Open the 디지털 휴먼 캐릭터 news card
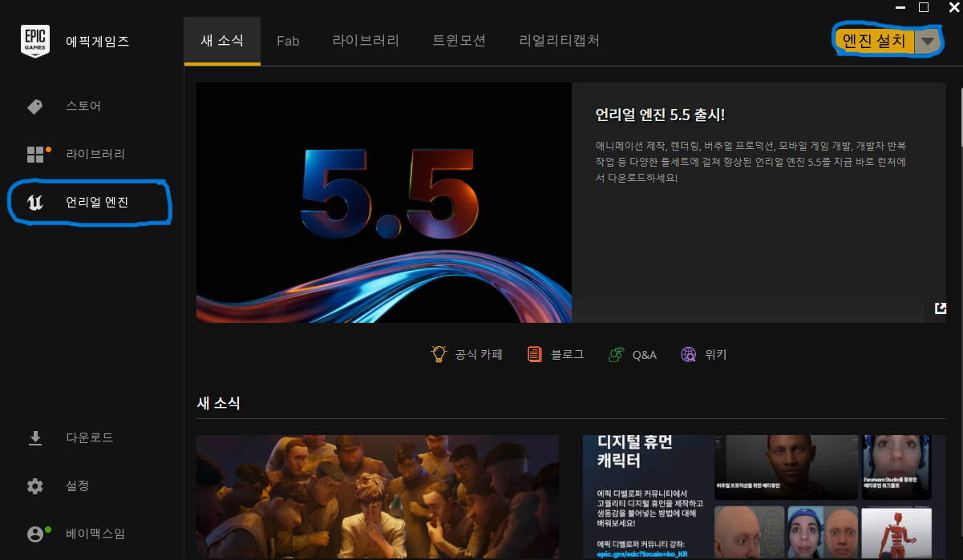963x560 pixels. coord(764,498)
